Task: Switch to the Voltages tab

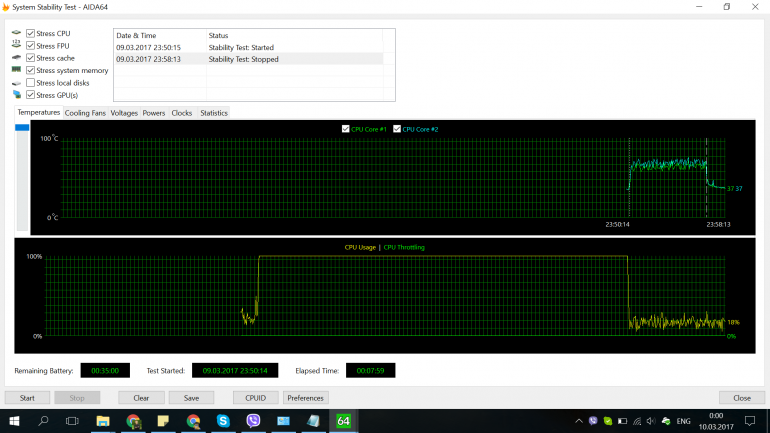Action: [124, 113]
